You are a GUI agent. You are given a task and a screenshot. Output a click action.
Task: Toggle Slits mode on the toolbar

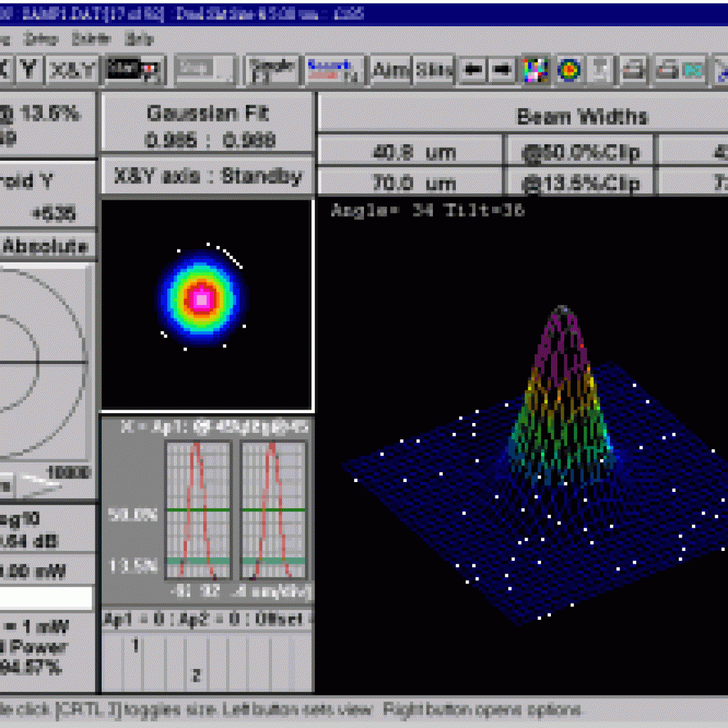(434, 69)
